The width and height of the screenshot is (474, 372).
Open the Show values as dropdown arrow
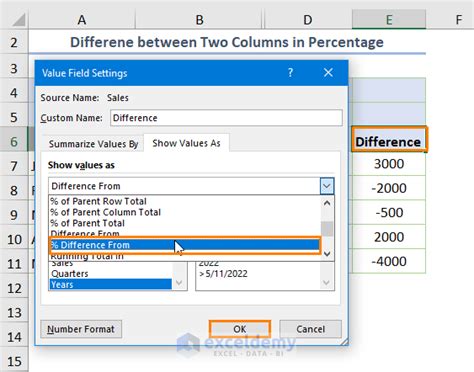[327, 186]
